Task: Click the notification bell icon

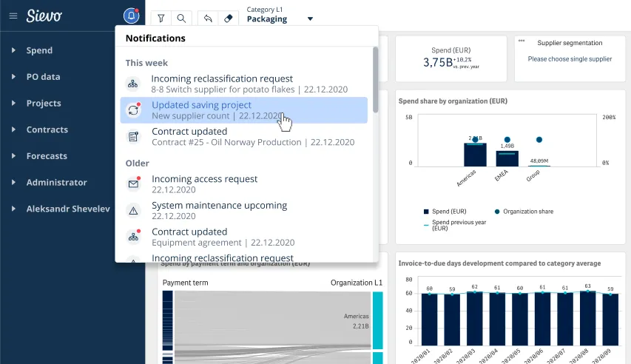Action: point(131,16)
